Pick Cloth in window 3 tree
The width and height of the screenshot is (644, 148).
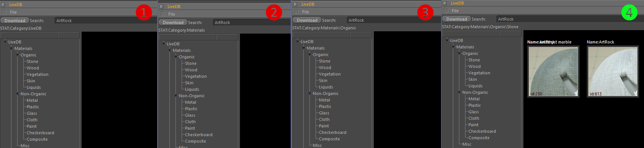coord(324,119)
